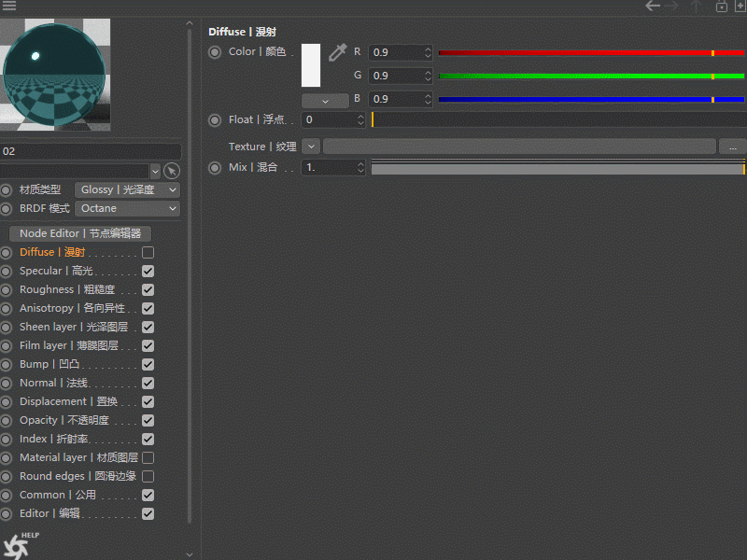Select the Common | 公用 channel

(x=58, y=496)
